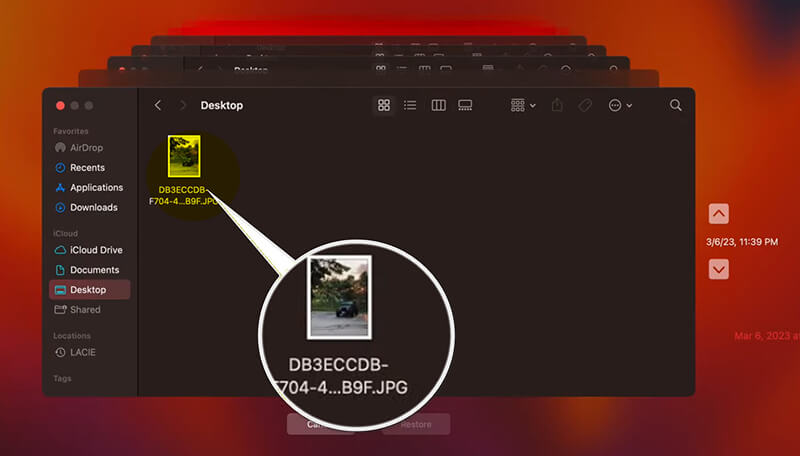Screen dimensions: 800x456
Task: Click the search magnifier icon
Action: tap(676, 105)
